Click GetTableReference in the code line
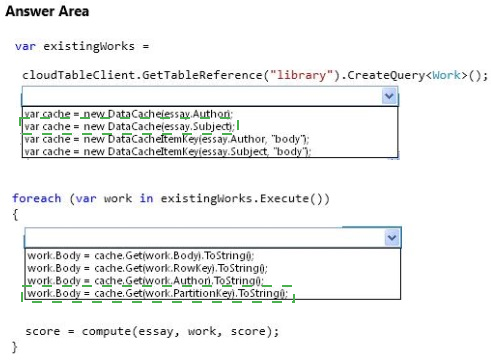Image resolution: width=491 pixels, height=360 pixels. tap(202, 75)
